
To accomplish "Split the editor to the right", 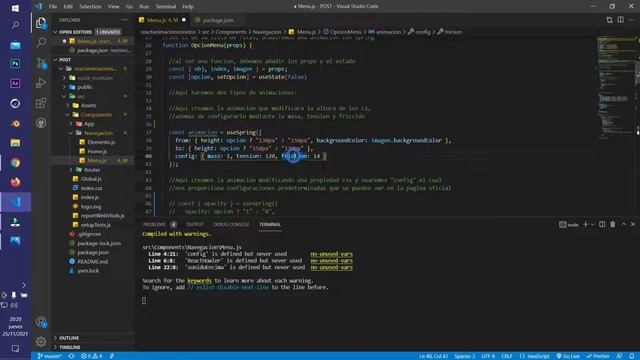I will point(620,20).
